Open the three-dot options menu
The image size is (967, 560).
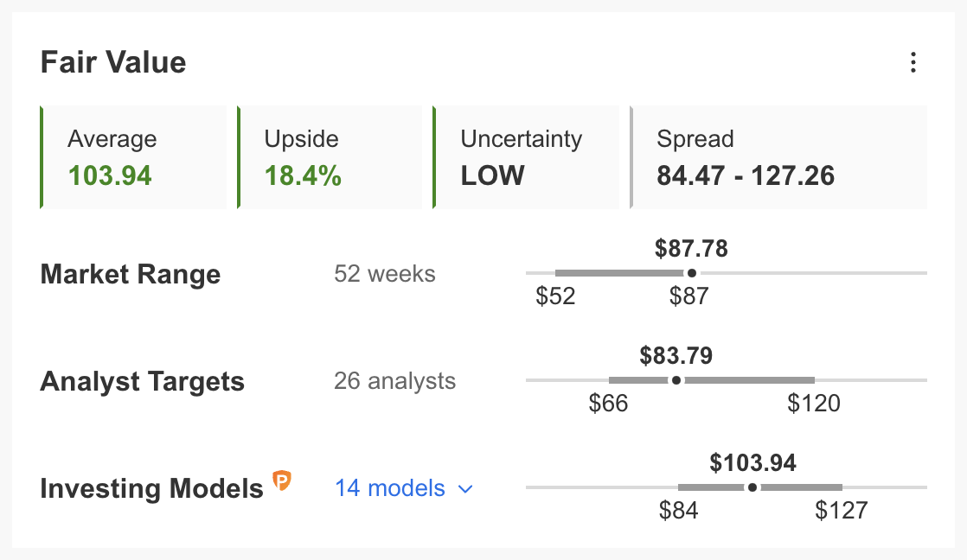point(913,62)
